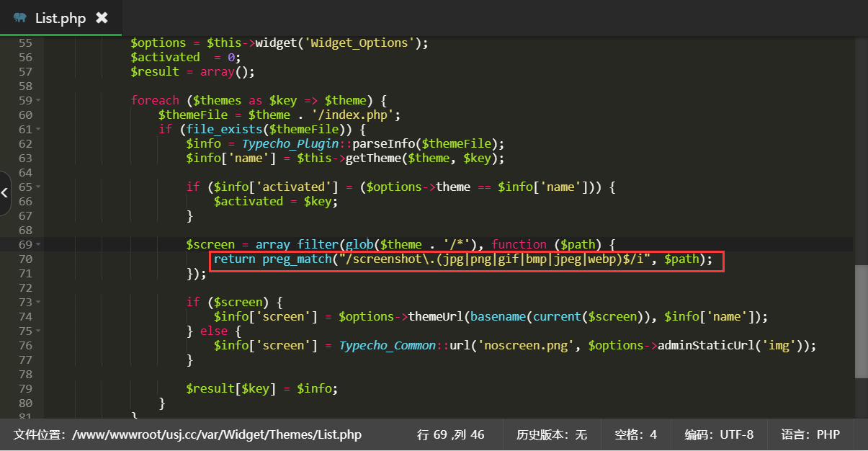Change the 编码: UTF-8 encoding setting
This screenshot has width=868, height=451.
tap(718, 434)
